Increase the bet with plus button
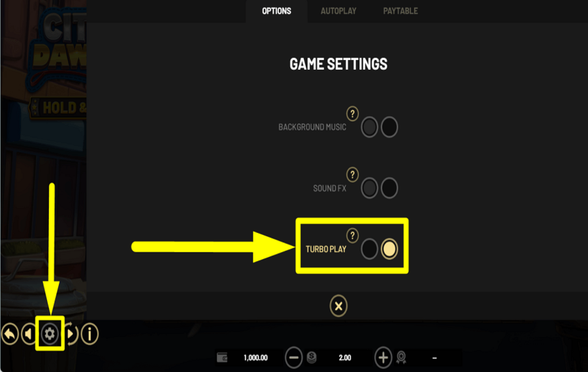Screen dimensions: 588x372 pyautogui.click(x=383, y=358)
